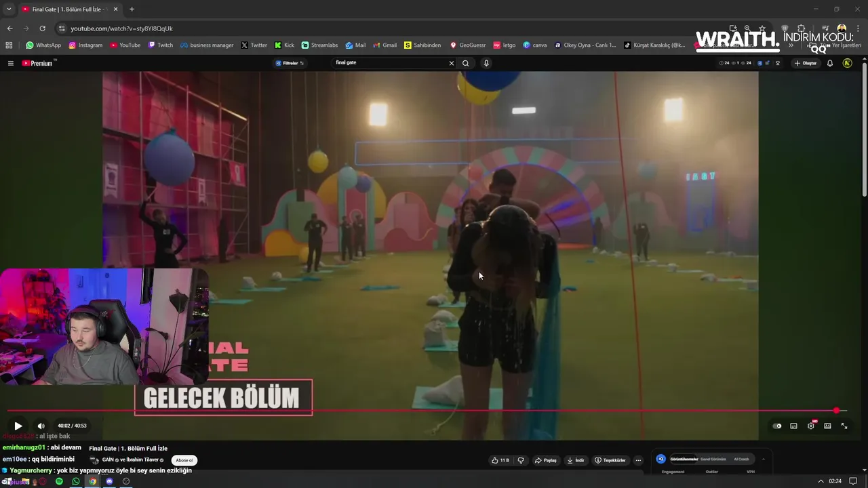
Task: Clear the search text with X
Action: tap(452, 63)
